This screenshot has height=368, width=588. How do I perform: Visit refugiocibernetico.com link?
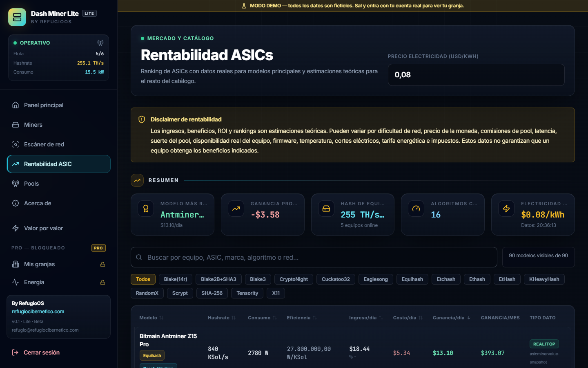click(38, 312)
